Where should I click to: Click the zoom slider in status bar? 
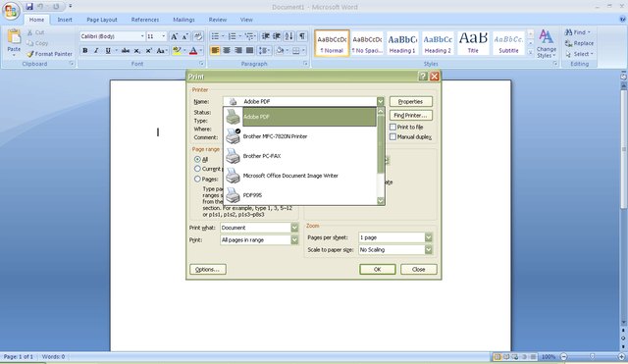click(592, 357)
